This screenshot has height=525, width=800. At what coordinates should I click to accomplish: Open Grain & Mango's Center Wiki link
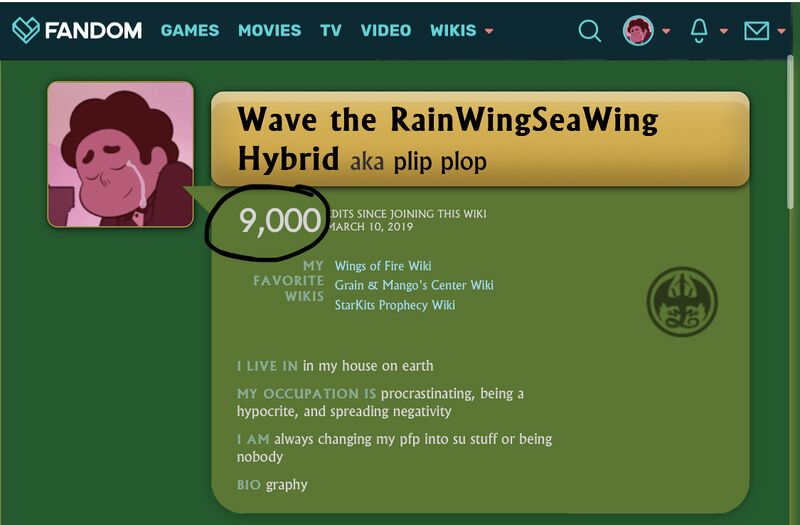pos(414,285)
